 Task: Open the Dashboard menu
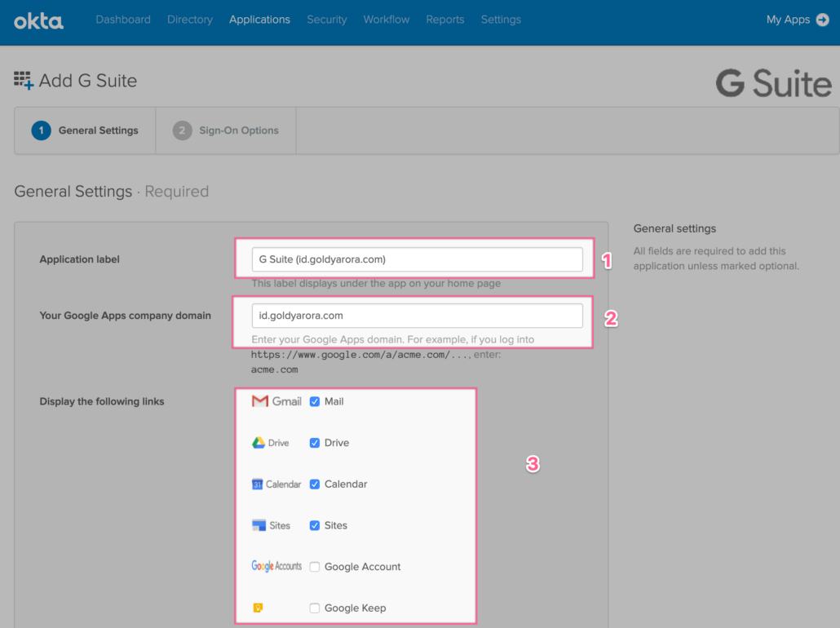click(123, 20)
